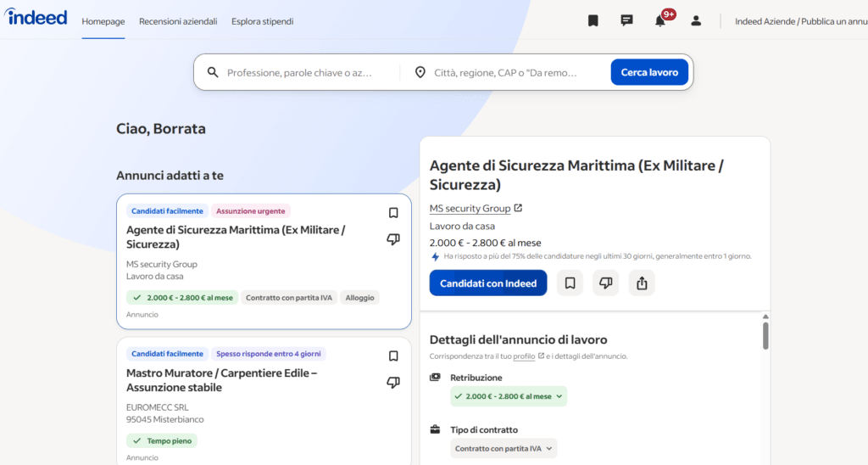Click the Retribuzione money icon

point(435,378)
